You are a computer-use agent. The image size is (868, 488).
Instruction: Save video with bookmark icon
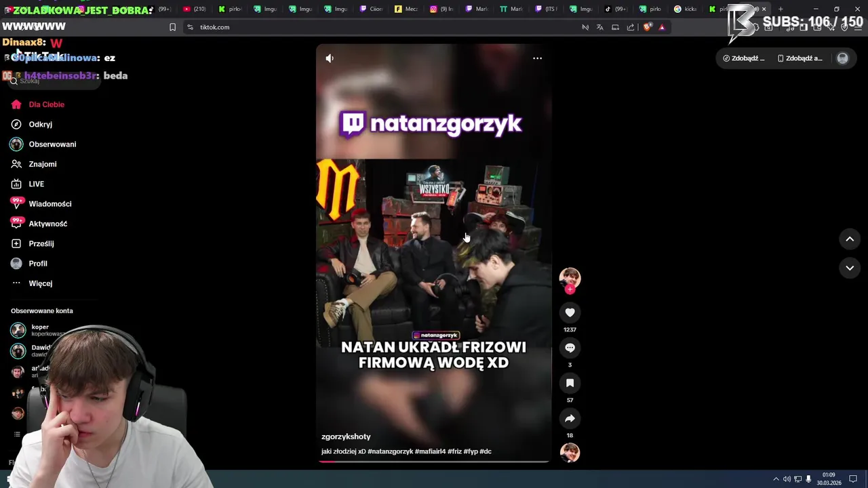pos(570,383)
